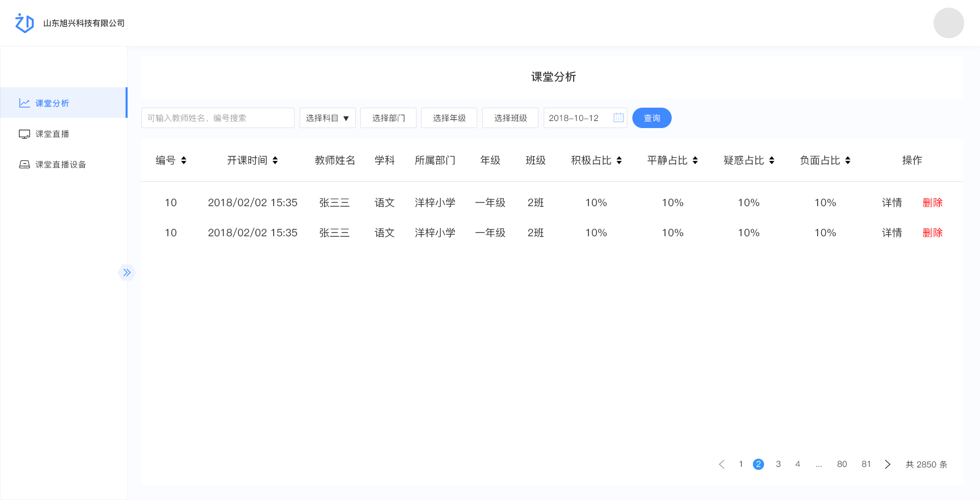980x500 pixels.
Task: Go to pagination page 4
Action: (x=798, y=464)
